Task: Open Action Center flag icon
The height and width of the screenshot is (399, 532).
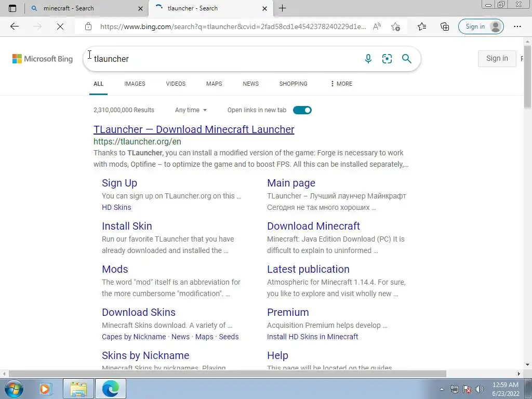Action: [467, 389]
